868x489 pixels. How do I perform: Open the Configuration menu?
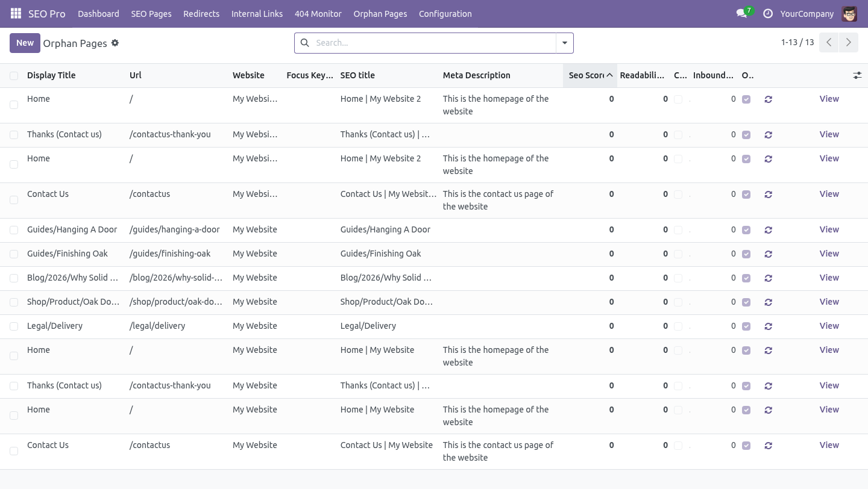tap(445, 13)
